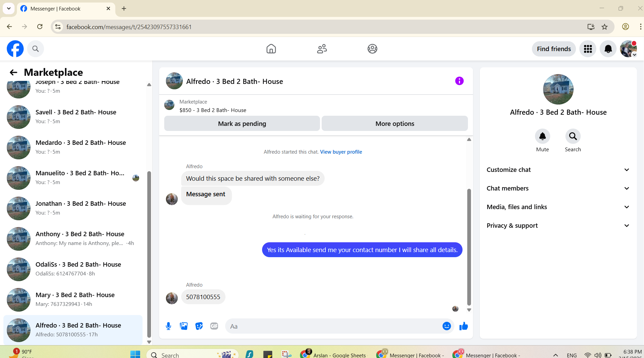Open the emoji picker in message box
The width and height of the screenshot is (644, 358).
pos(447,326)
